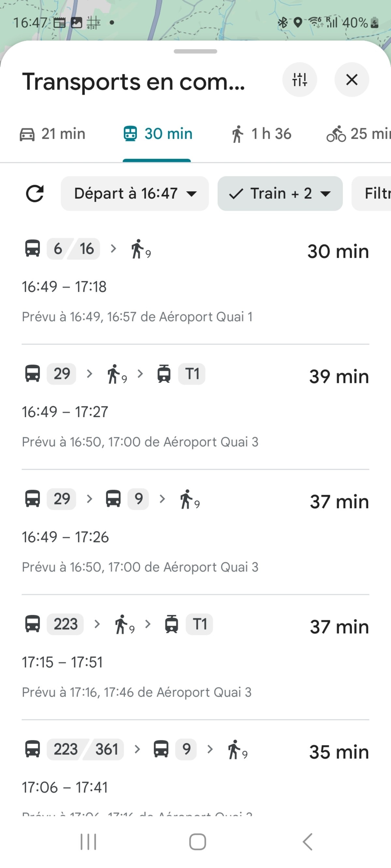Open the Départ à 16:47 time dropdown

tap(135, 193)
